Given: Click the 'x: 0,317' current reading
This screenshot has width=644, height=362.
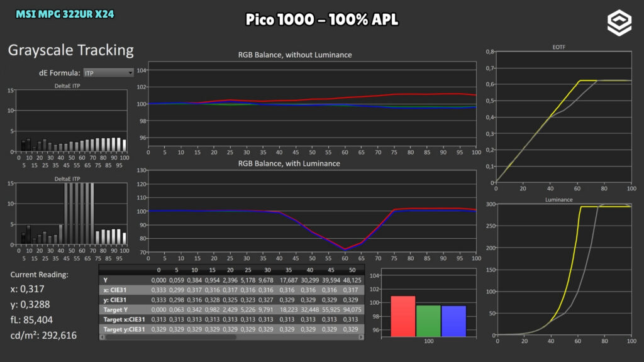Looking at the screenshot, I should pyautogui.click(x=27, y=289).
